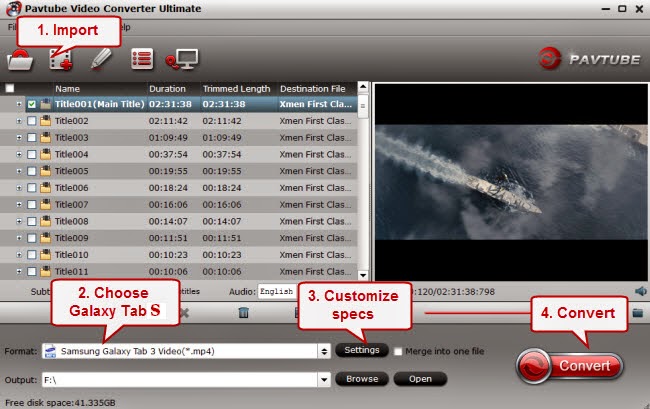Toggle the select-all header checkbox
650x409 pixels.
10,88
